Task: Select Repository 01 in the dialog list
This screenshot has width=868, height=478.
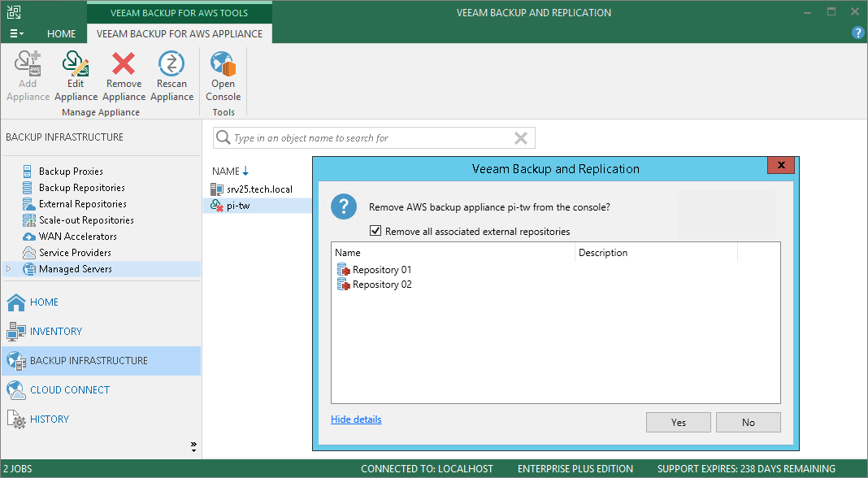Action: pos(382,270)
